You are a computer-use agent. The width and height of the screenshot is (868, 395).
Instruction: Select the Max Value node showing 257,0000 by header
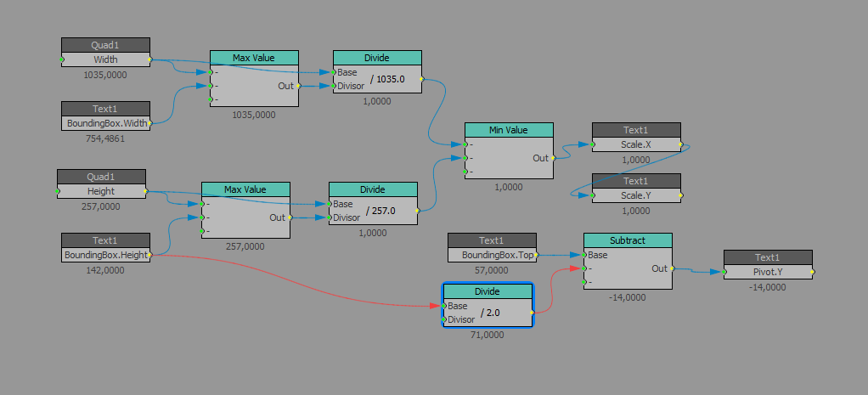tap(245, 189)
